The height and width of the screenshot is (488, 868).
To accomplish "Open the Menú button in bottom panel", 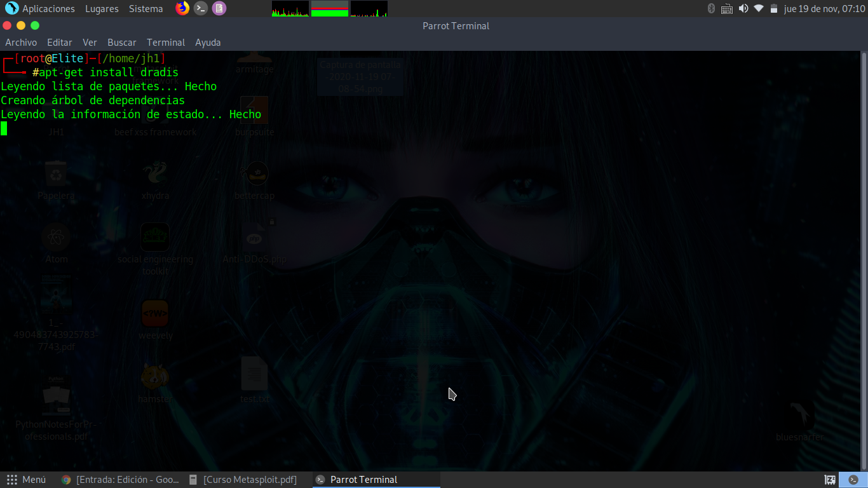I will click(x=26, y=480).
